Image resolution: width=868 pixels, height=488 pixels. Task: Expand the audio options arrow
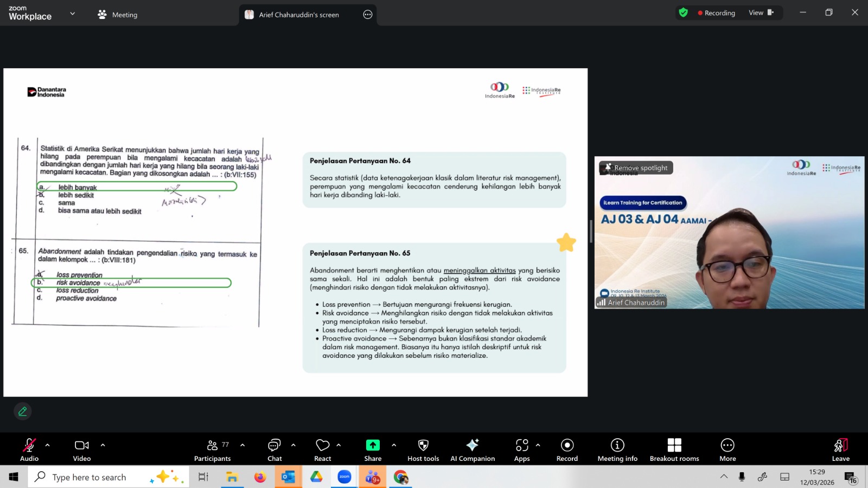point(48,445)
